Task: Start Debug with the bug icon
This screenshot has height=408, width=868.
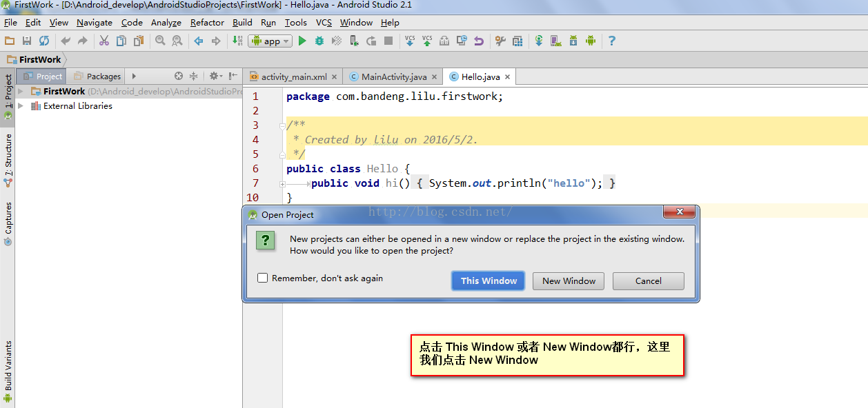Action: tap(319, 41)
